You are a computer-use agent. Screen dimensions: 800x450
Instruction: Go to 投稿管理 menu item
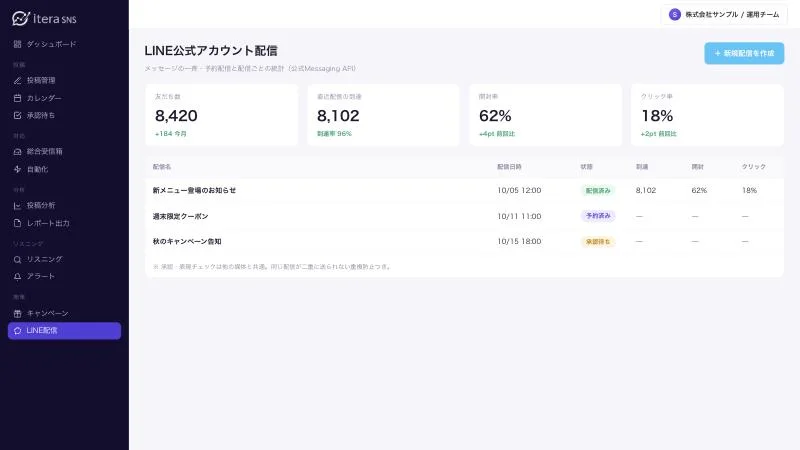click(x=64, y=81)
